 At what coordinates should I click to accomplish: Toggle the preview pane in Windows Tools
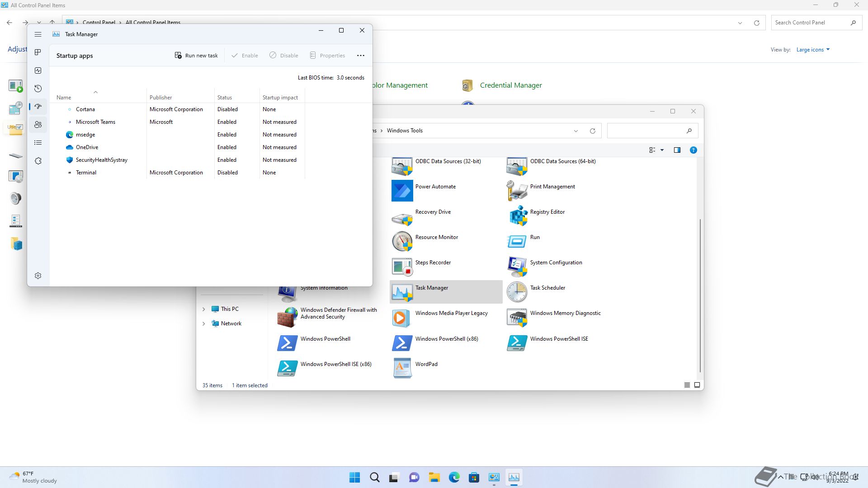point(677,150)
